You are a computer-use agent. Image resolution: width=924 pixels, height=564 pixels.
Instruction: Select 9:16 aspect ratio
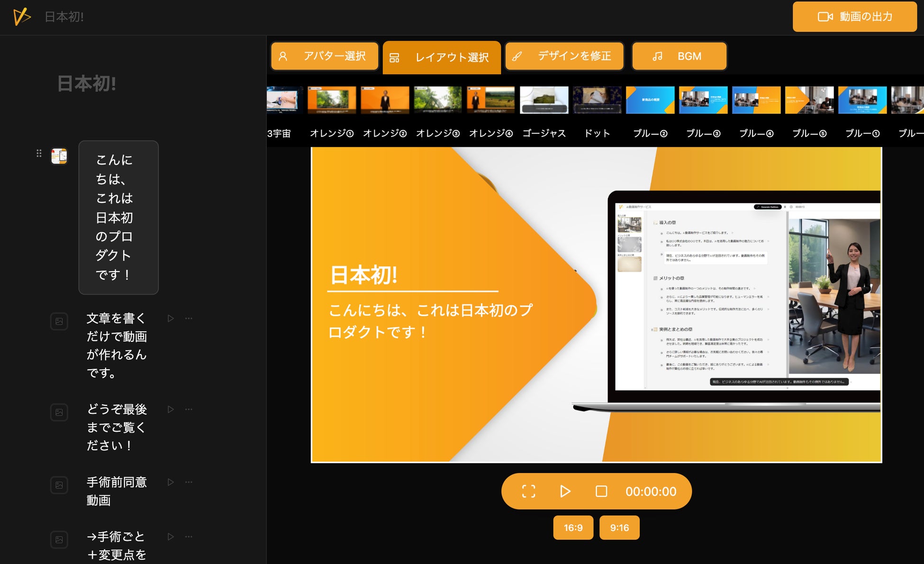(619, 528)
